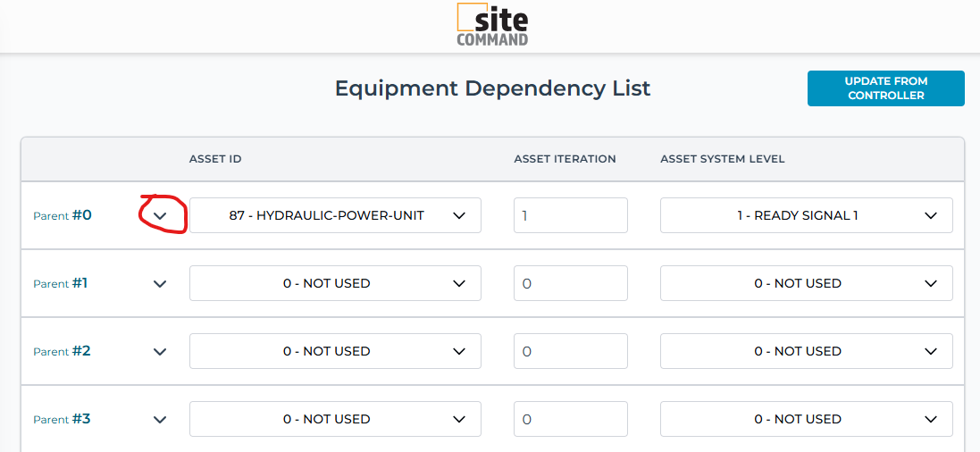Image resolution: width=980 pixels, height=452 pixels.
Task: Click Parent #1 Asset Iteration field
Action: (570, 283)
